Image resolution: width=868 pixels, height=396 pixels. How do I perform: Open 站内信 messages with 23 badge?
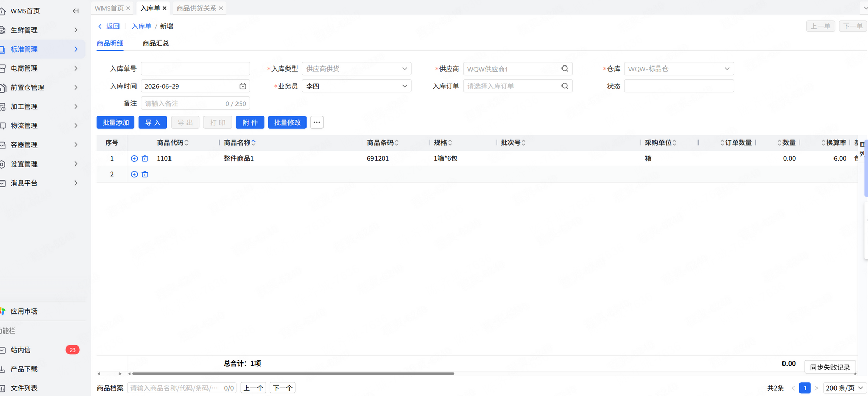(42, 350)
